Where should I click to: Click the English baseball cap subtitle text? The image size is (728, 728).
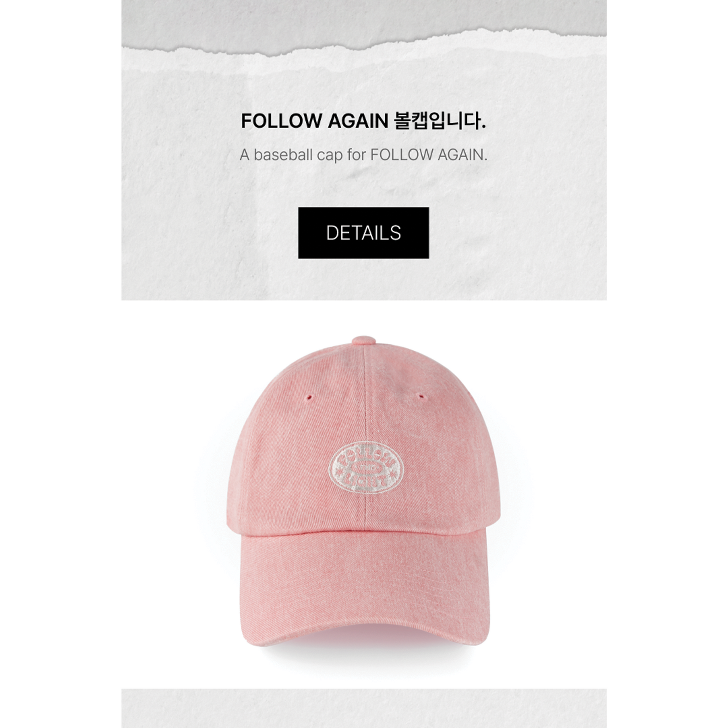pyautogui.click(x=363, y=155)
